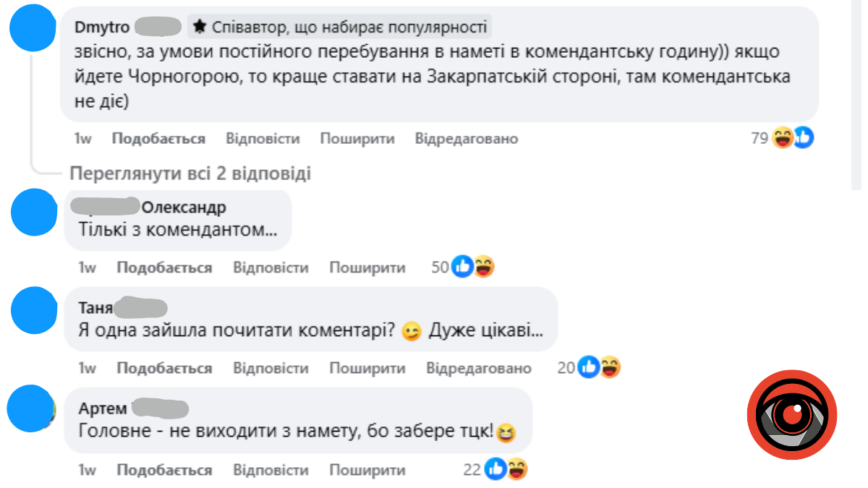Click the reaction icons on Dmytro's comment

[793, 137]
